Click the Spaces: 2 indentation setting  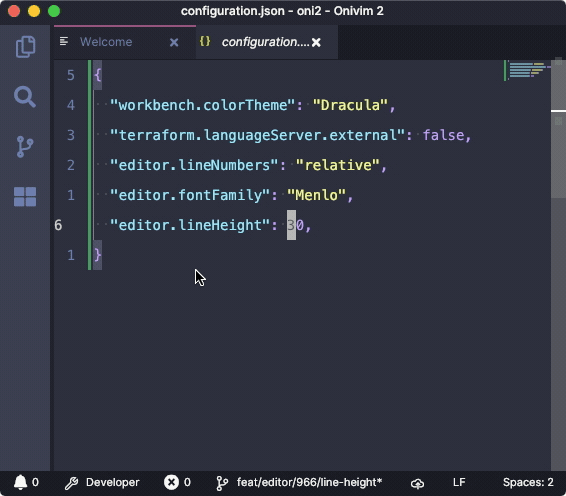click(x=528, y=482)
